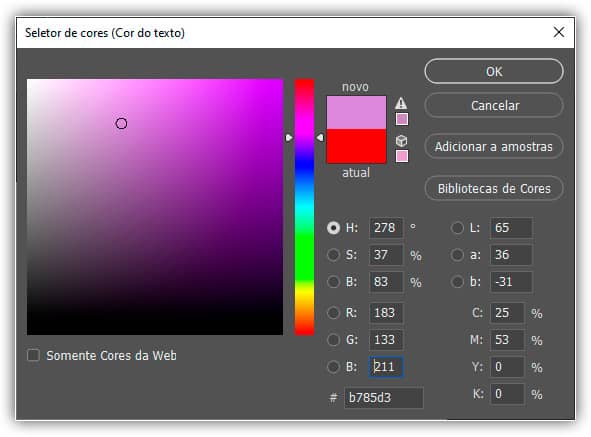Choose the Lab a channel radio button
The width and height of the screenshot is (591, 437).
[x=457, y=255]
